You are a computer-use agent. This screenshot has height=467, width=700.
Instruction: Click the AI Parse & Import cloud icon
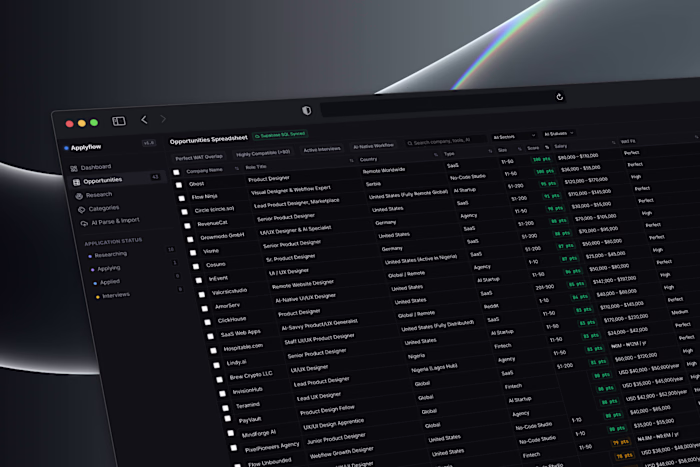coord(84,224)
